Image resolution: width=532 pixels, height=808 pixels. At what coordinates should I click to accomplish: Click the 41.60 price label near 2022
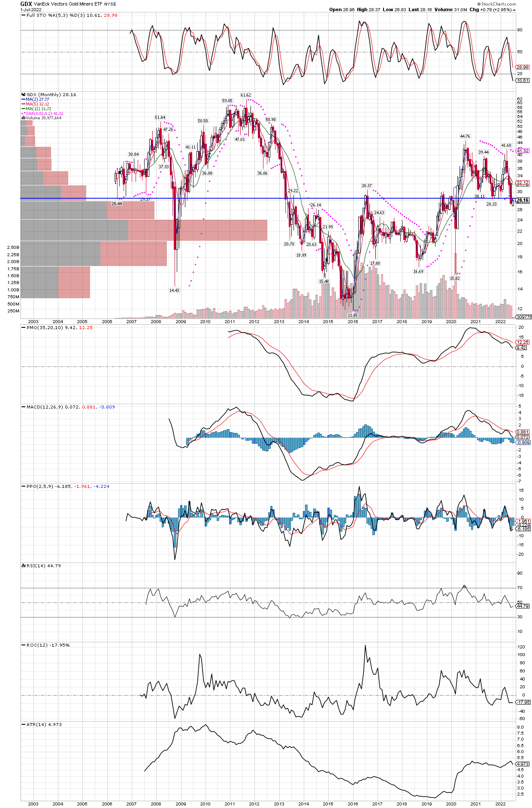coord(506,145)
